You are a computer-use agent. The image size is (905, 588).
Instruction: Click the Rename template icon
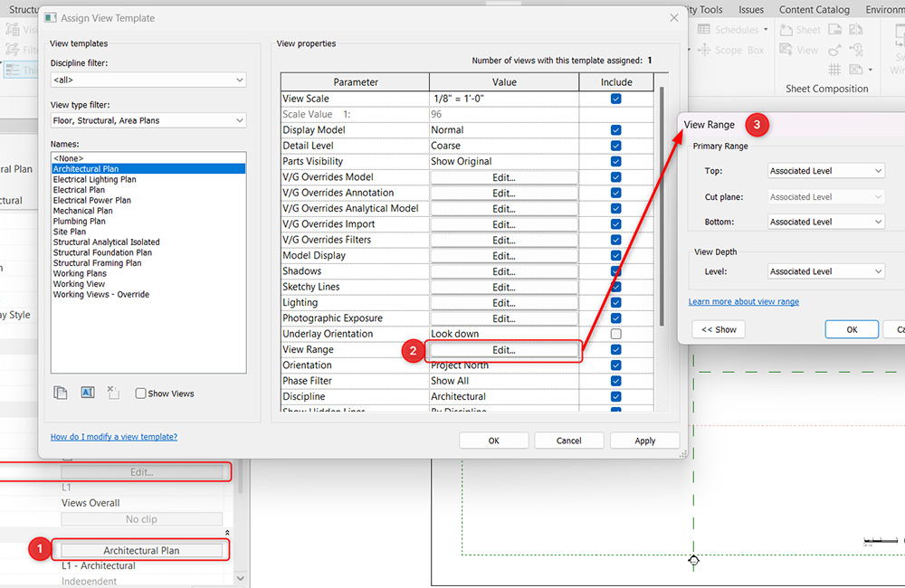88,393
